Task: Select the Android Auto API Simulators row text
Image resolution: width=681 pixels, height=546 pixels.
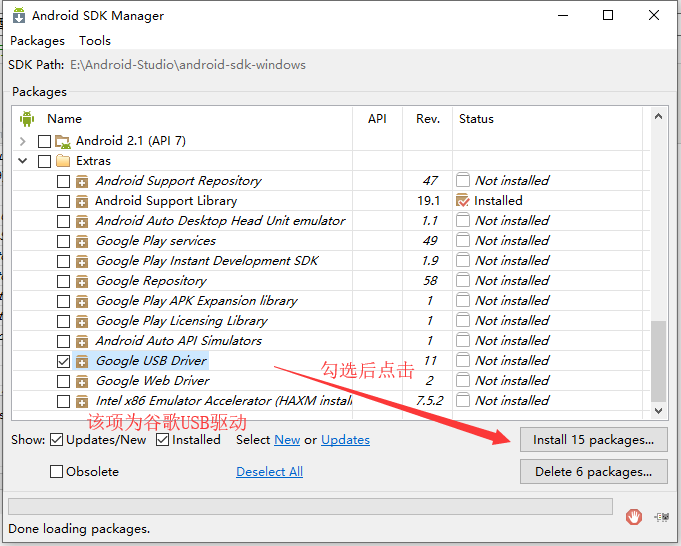Action: pyautogui.click(x=179, y=341)
